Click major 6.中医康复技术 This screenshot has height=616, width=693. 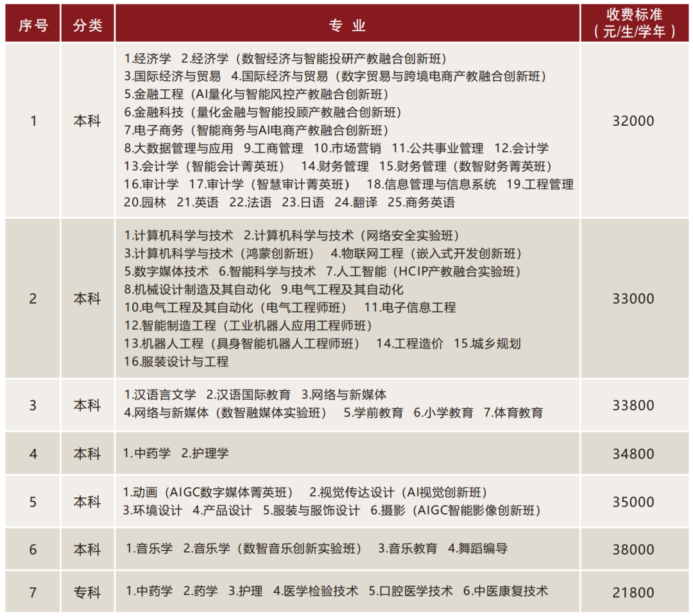pos(506,591)
